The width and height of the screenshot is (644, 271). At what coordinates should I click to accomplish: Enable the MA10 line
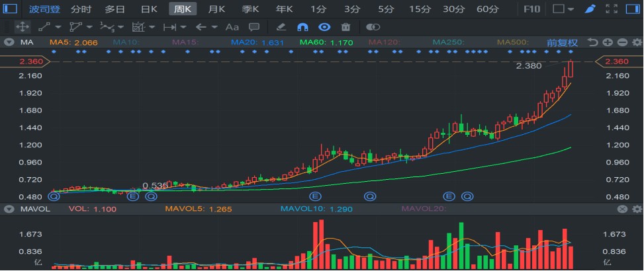tap(127, 42)
